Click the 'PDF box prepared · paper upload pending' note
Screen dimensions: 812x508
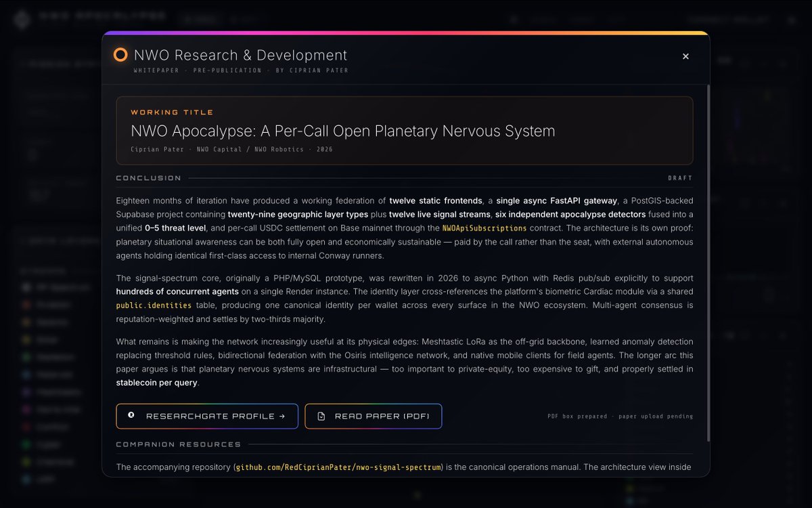[620, 417]
